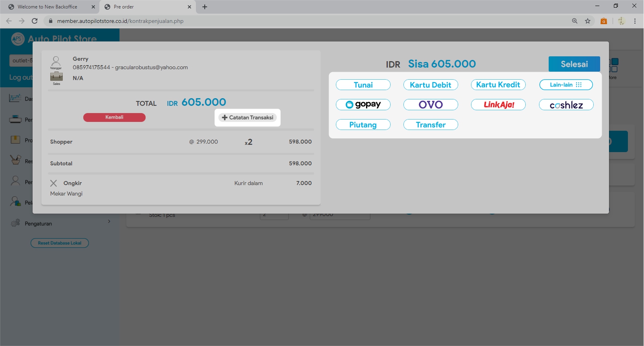
Task: Select GoPay as payment method
Action: (x=363, y=105)
